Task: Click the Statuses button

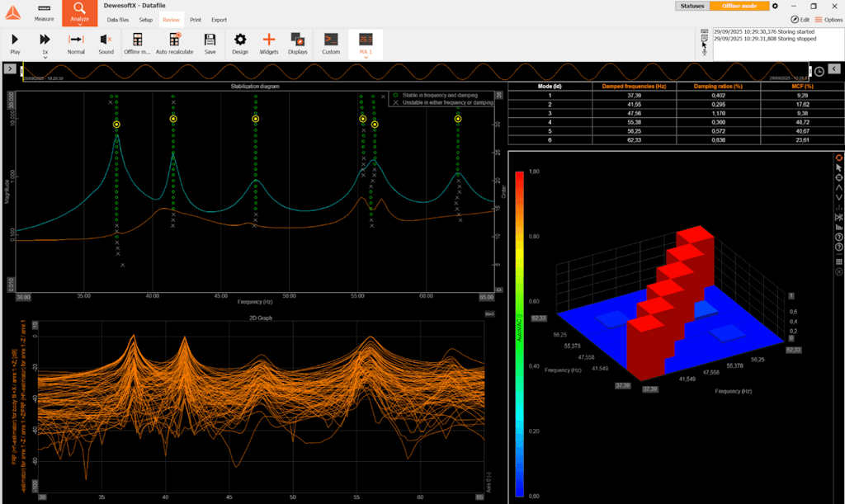Action: click(x=692, y=6)
